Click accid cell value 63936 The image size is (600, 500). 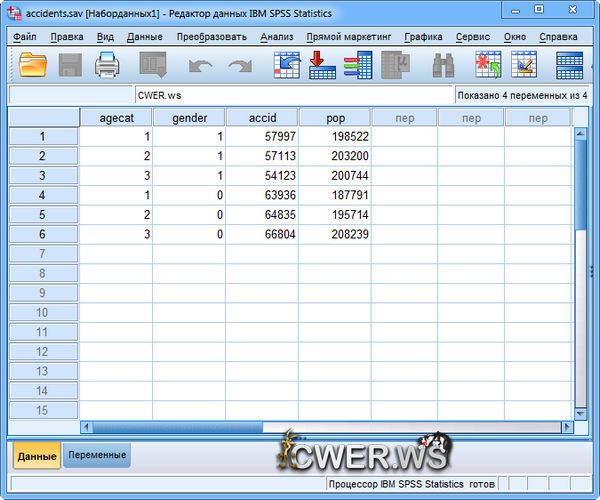point(262,195)
